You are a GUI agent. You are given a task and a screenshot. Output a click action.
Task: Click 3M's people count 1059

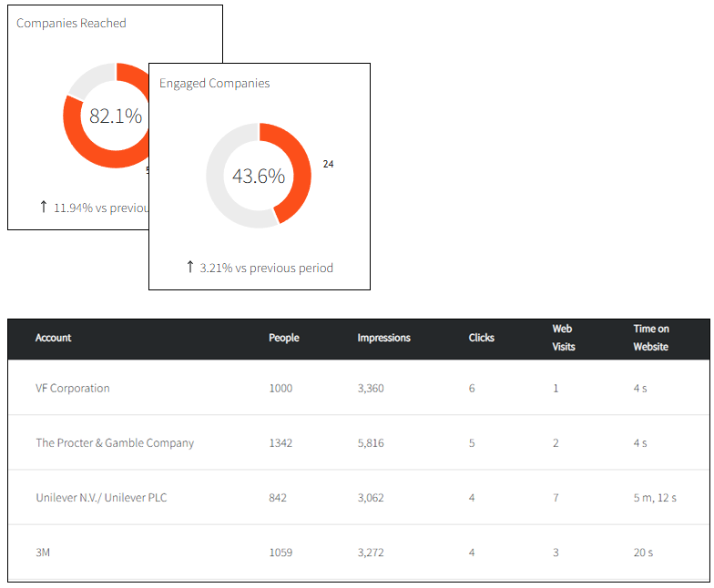tap(280, 553)
